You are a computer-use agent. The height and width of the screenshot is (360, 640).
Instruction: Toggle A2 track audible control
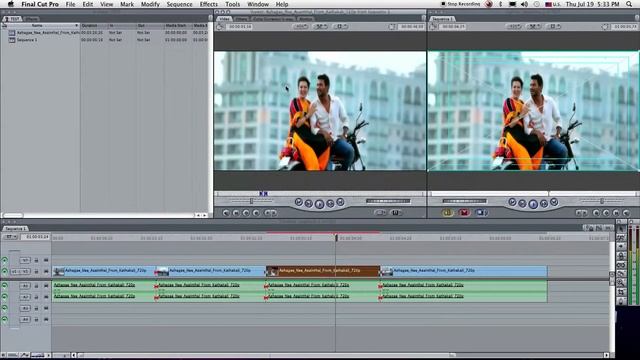(x=4, y=297)
